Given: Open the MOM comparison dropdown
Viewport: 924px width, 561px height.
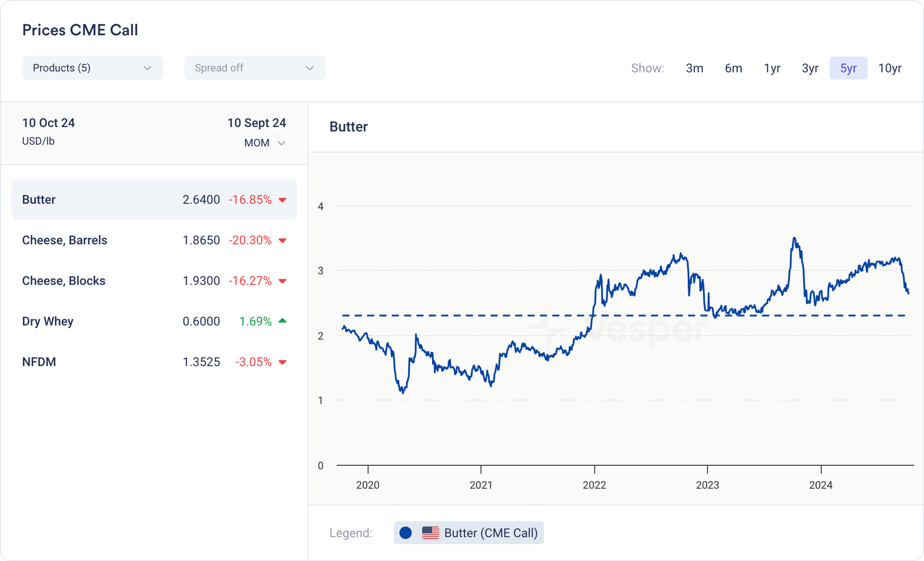Looking at the screenshot, I should [264, 143].
